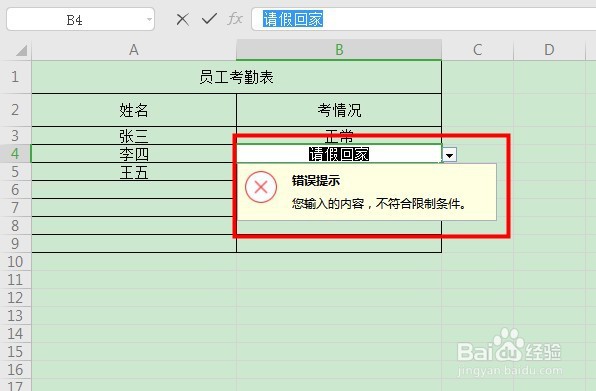Select column B header
The width and height of the screenshot is (596, 391).
[339, 50]
